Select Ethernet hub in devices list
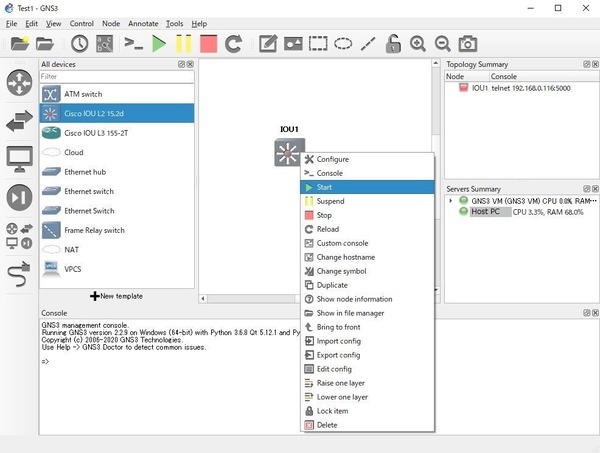This screenshot has height=453, width=600. click(117, 172)
